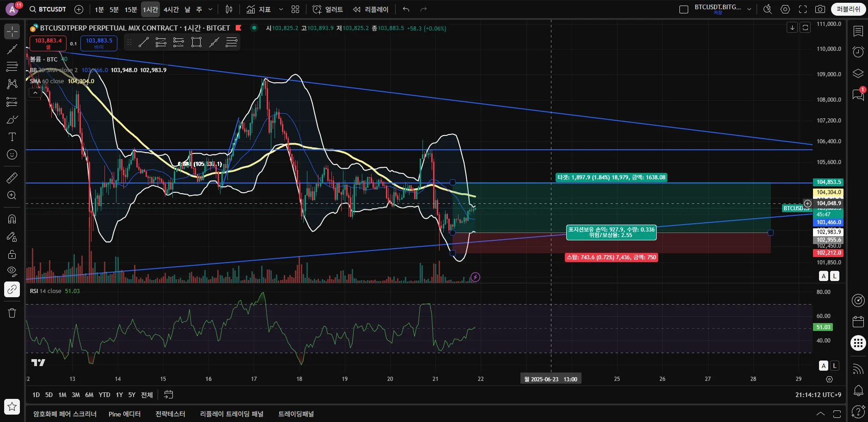
Task: Open the 트레이딩패널 tab
Action: [x=296, y=414]
